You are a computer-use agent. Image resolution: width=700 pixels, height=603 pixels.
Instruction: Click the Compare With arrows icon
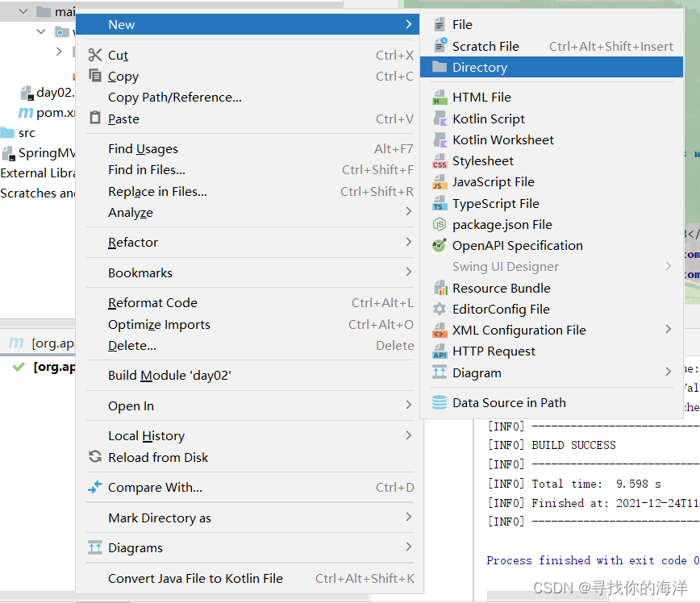94,487
